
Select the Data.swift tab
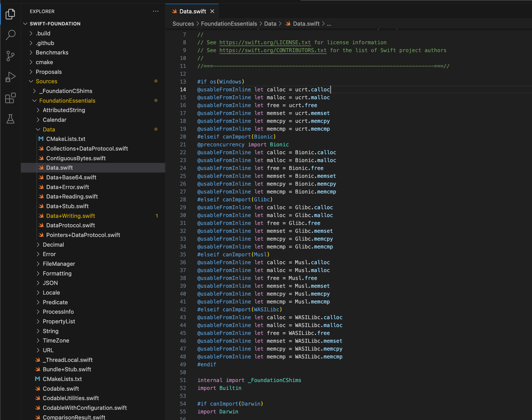click(x=192, y=11)
